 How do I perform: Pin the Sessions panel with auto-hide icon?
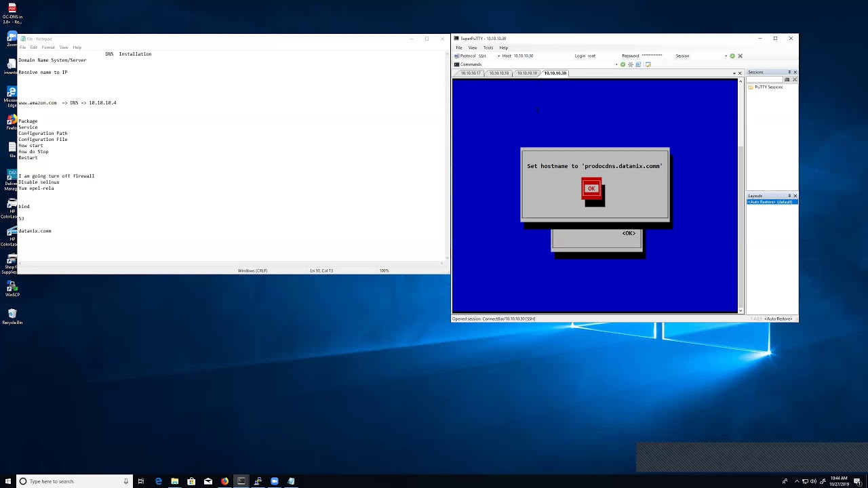(x=789, y=72)
